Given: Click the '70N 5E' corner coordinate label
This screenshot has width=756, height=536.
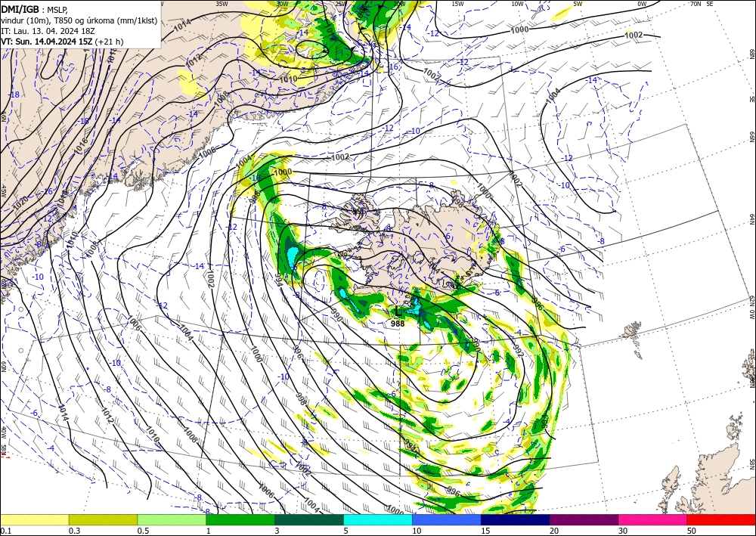Looking at the screenshot, I should (702, 4).
